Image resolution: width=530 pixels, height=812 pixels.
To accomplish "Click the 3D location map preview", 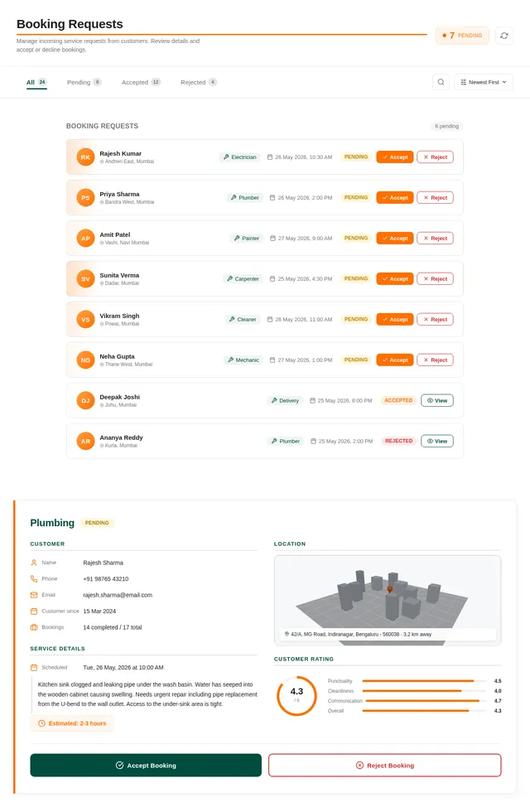I will coord(388,601).
